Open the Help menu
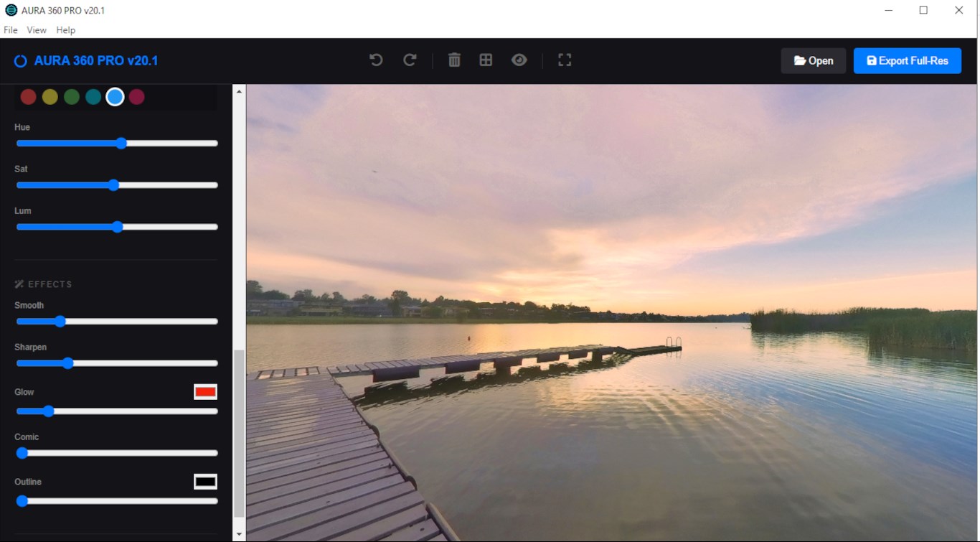Viewport: 980px width, 542px height. [66, 30]
